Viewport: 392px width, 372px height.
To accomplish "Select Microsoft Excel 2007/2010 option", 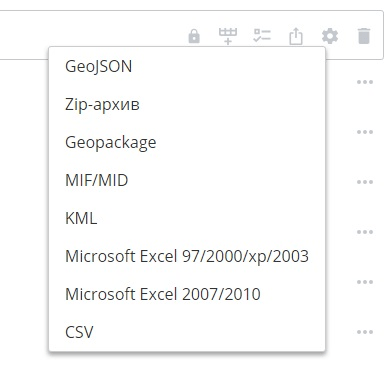I will pyautogui.click(x=187, y=294).
